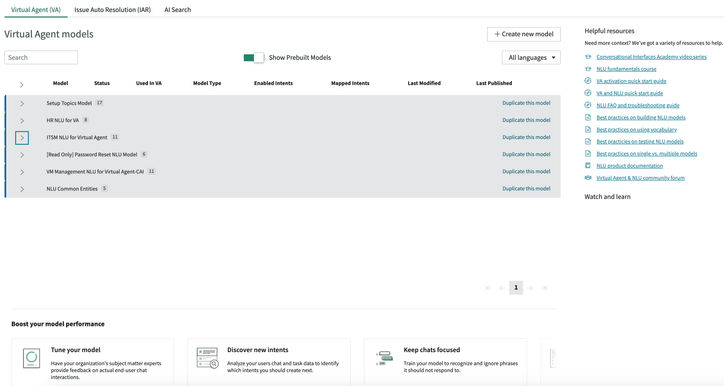Go to the next page arrow
This screenshot has height=386, width=724.
click(530, 288)
